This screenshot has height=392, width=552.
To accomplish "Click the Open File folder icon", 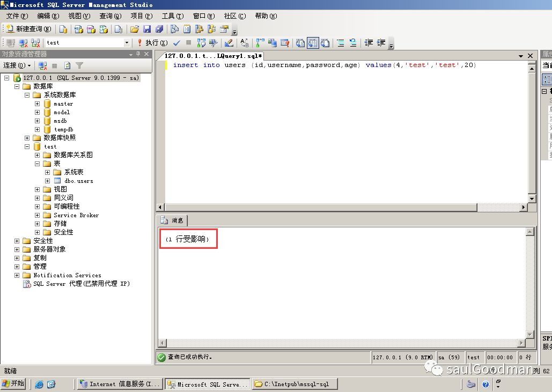I will point(135,29).
